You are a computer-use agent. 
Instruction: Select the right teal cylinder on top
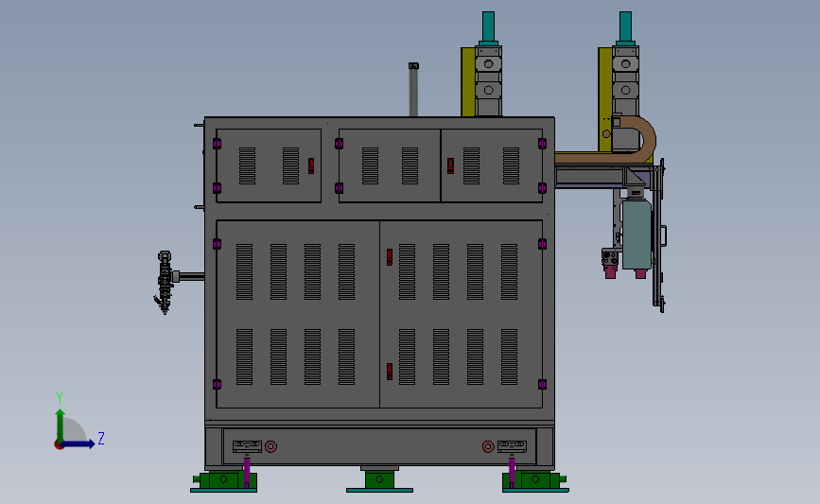pyautogui.click(x=625, y=26)
